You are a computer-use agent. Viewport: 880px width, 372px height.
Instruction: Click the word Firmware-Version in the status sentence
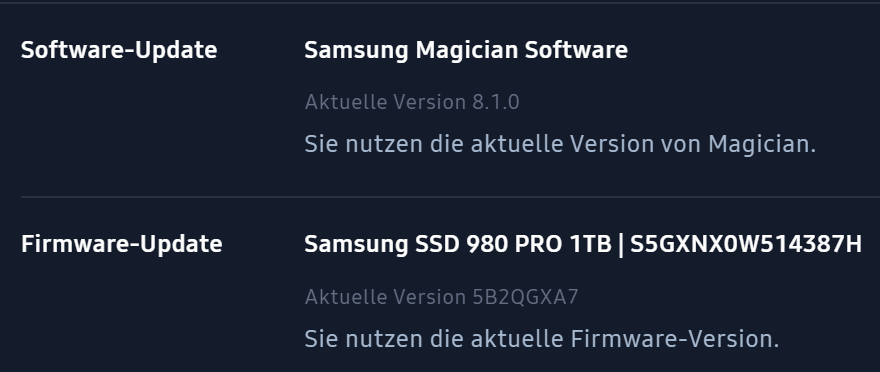click(675, 339)
